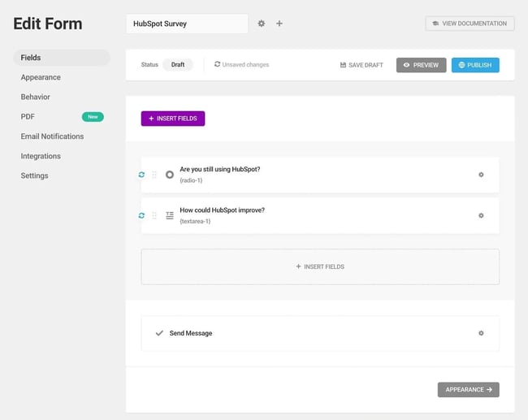Viewport: 528px width, 420px height.
Task: Switch to the Appearance section
Action: click(41, 77)
